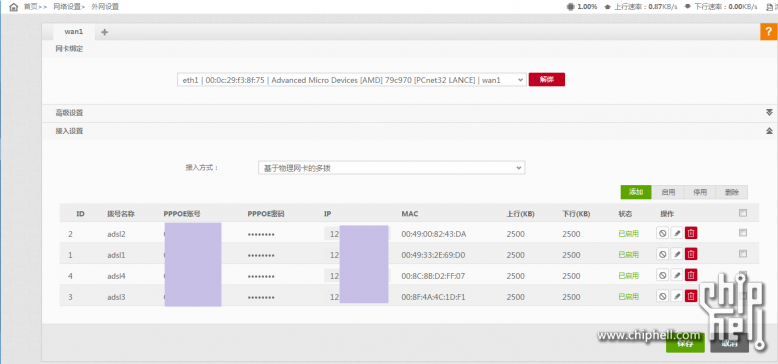The height and width of the screenshot is (364, 778).
Task: Click the PPPOE账号 column header
Action: coord(182,214)
